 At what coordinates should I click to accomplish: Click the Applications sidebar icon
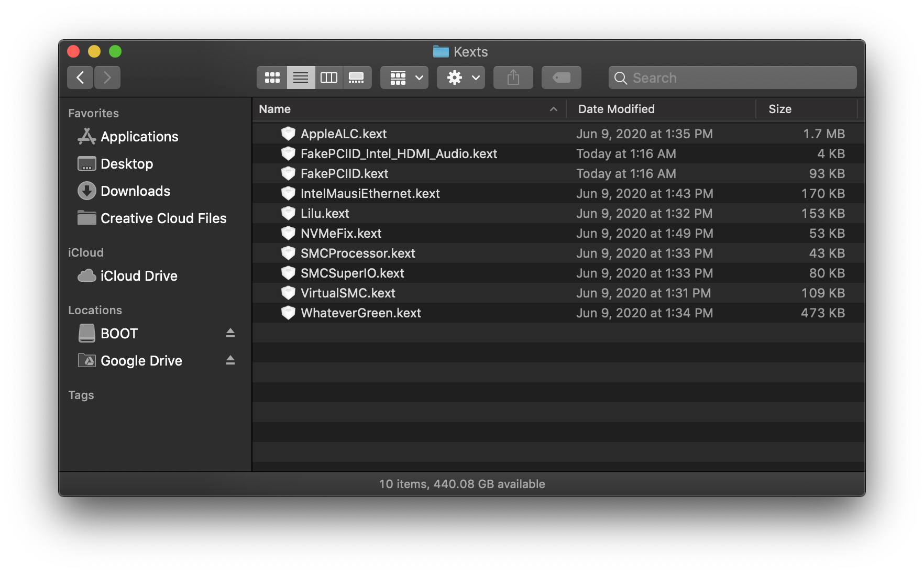click(x=86, y=136)
